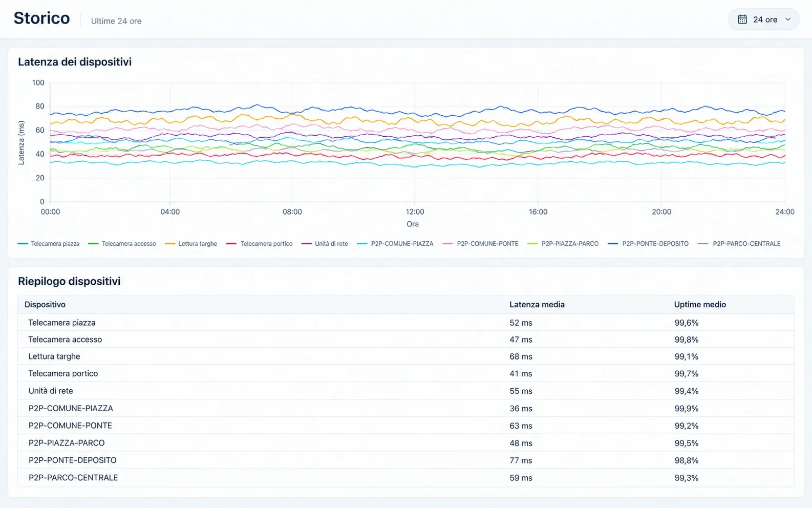Viewport: 812px width, 508px height.
Task: Sort by Dispositivo column header
Action: pos(45,305)
